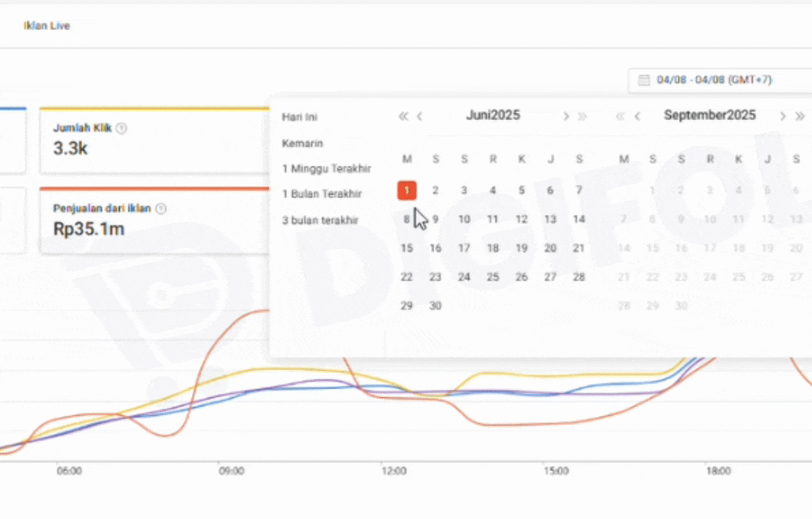The height and width of the screenshot is (519, 812).
Task: Toggle the Penjualan dari Iklan metric card
Action: coord(154,221)
